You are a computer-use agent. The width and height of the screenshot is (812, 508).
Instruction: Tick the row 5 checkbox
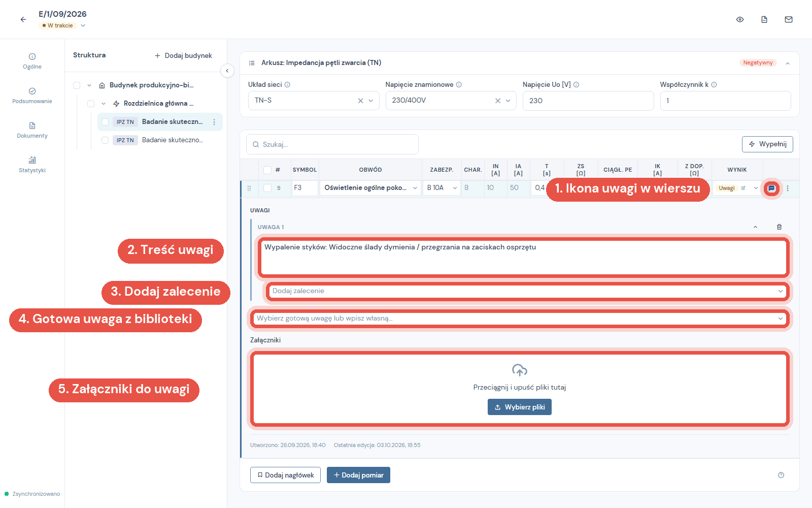pos(267,188)
